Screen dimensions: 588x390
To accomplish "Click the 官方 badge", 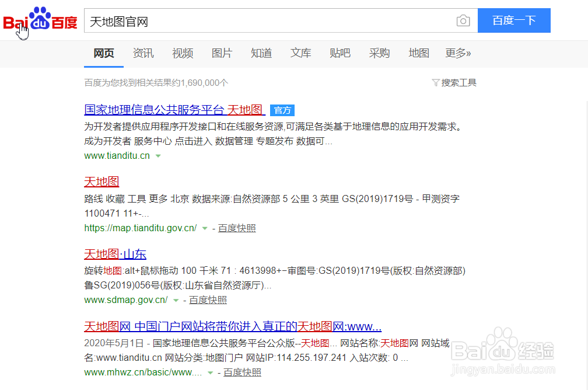I will point(282,110).
